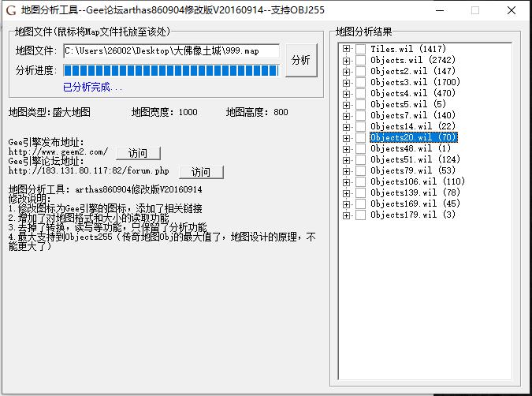Expand the Objects3.wil node
532x396 pixels.
(346, 83)
